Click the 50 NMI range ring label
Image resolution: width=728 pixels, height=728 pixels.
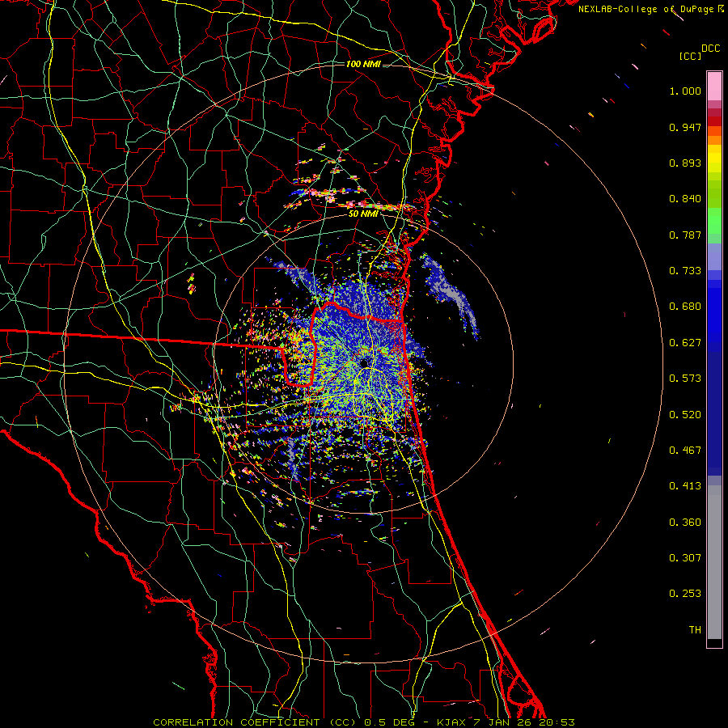point(363,214)
